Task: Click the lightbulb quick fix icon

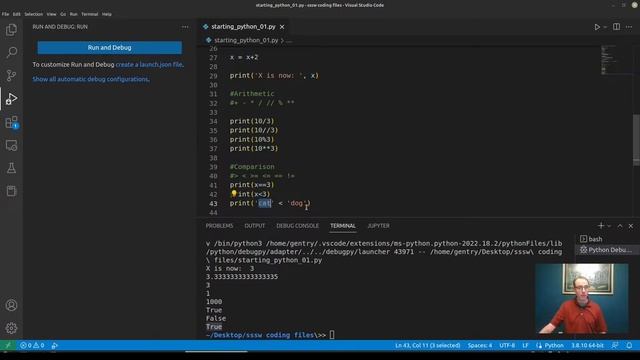Action: pyautogui.click(x=233, y=194)
